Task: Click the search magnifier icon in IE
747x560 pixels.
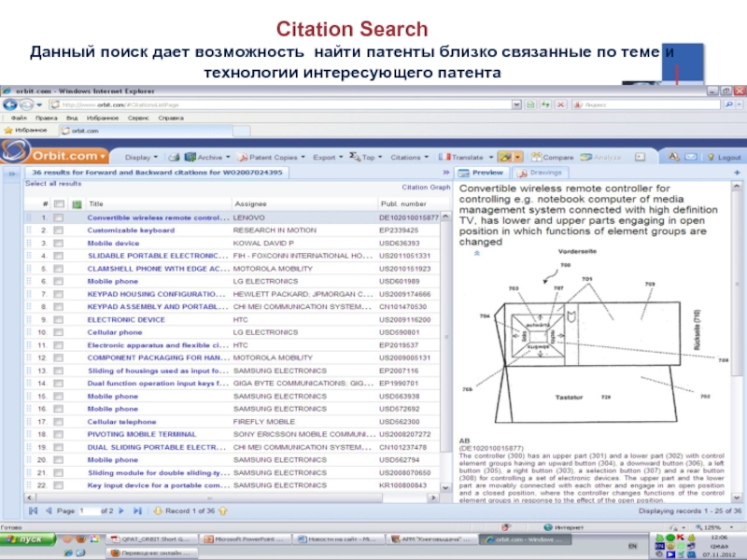Action: click(x=729, y=105)
